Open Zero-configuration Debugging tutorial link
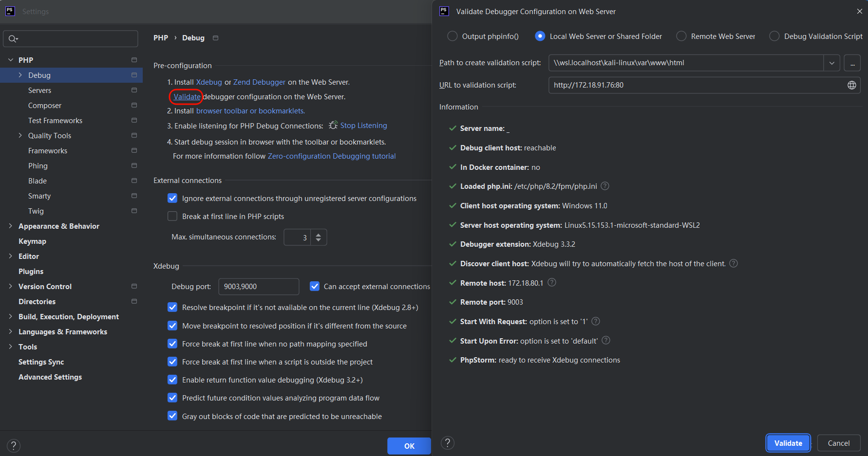The height and width of the screenshot is (456, 868). [332, 156]
